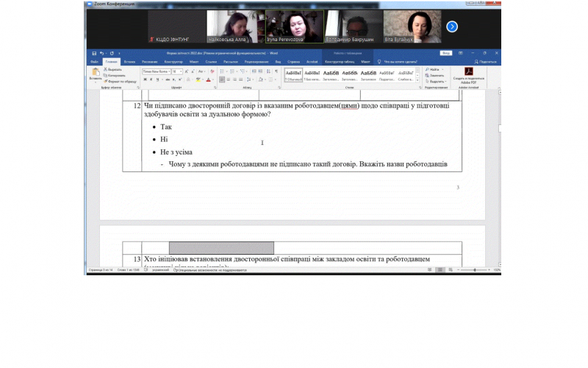The width and height of the screenshot is (588, 368).
Task: Click the Вход sign-in button
Action: [x=446, y=53]
